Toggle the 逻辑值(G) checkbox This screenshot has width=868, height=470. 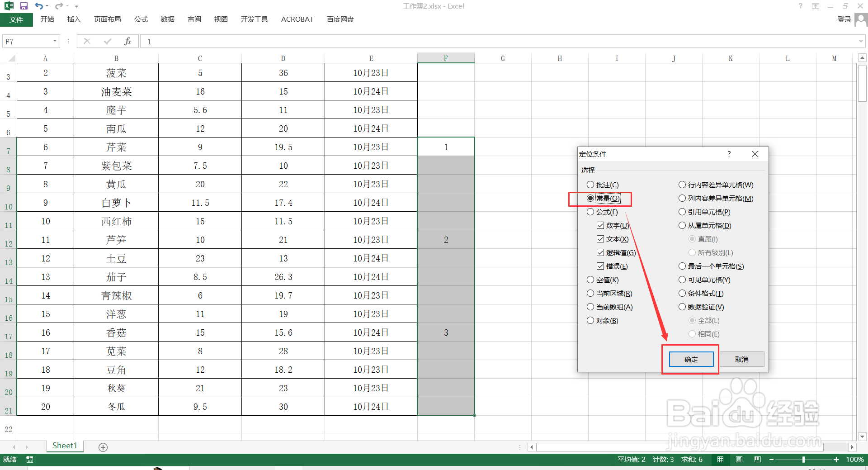click(616, 252)
